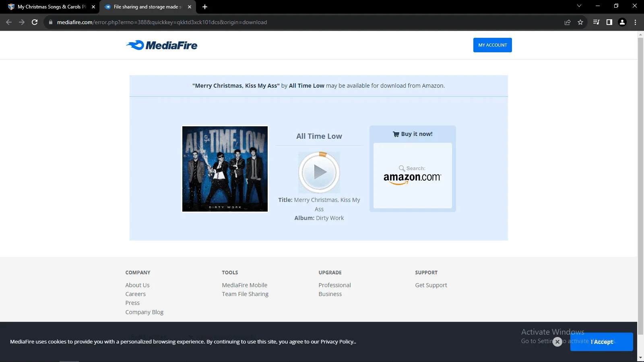Reload the current page

pos(35,22)
